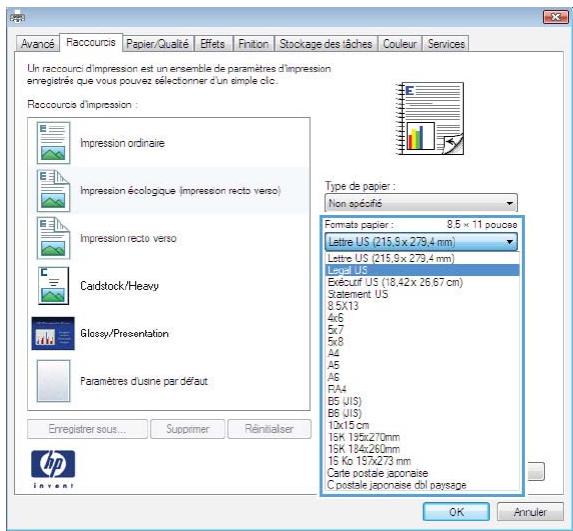The height and width of the screenshot is (531, 573).
Task: Select 8.5X13 paper size
Action: click(x=422, y=306)
